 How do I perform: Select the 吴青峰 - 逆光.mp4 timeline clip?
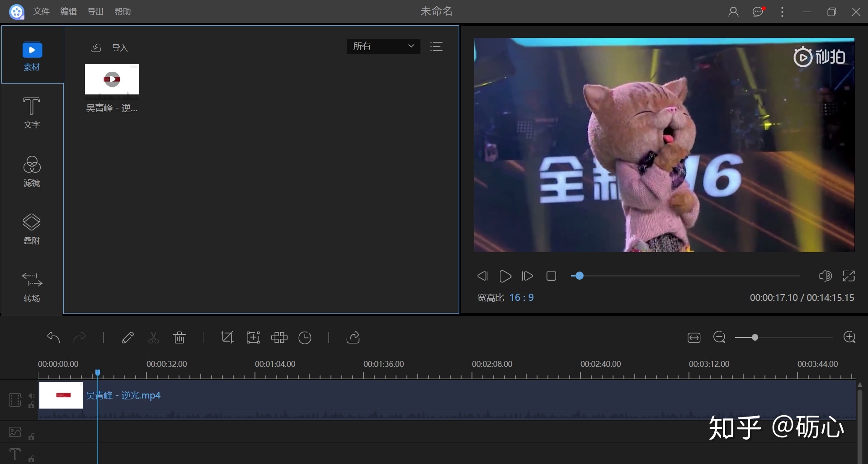click(x=447, y=400)
